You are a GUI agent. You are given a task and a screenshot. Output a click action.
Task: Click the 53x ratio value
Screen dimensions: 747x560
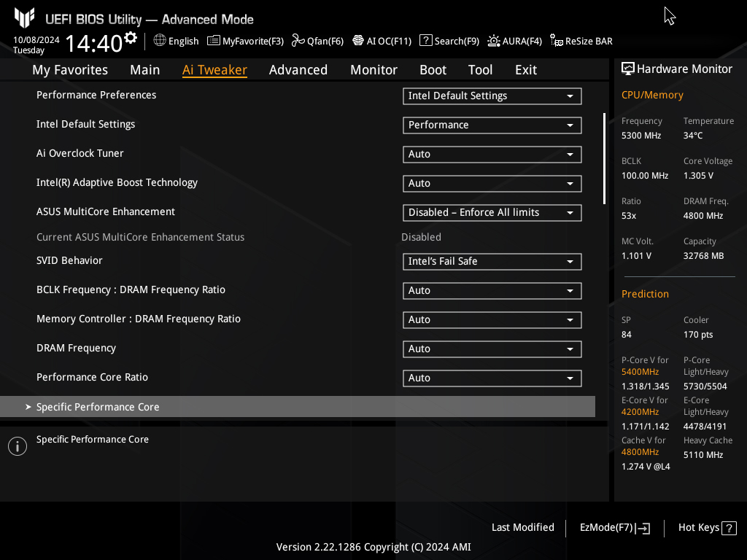tap(629, 216)
